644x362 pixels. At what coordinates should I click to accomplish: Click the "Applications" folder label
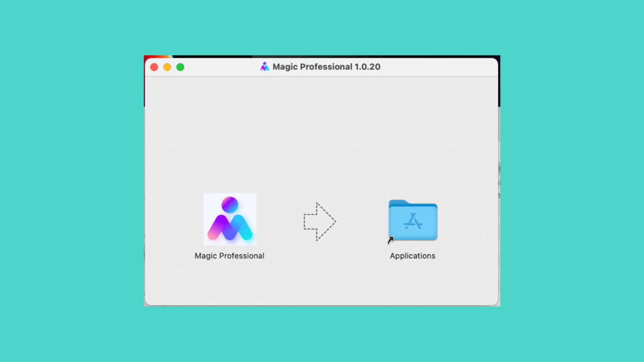(x=413, y=256)
